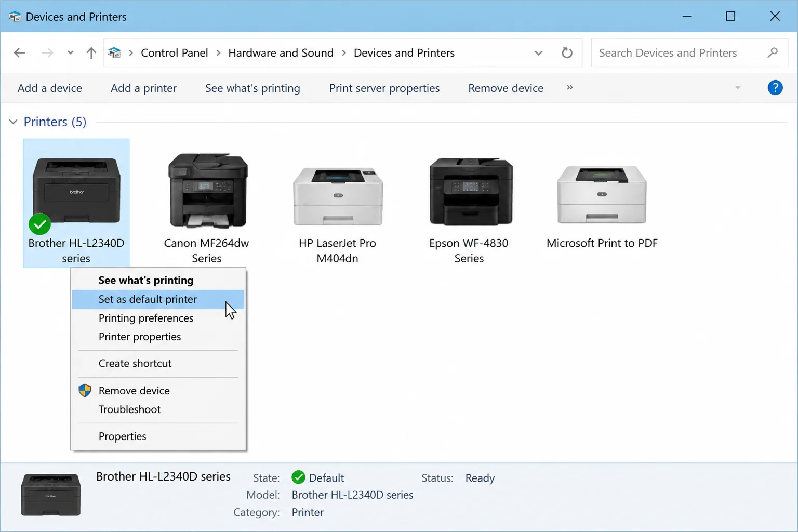Open Help with the blue question mark
Screen dimensions: 798x532
tap(775, 88)
